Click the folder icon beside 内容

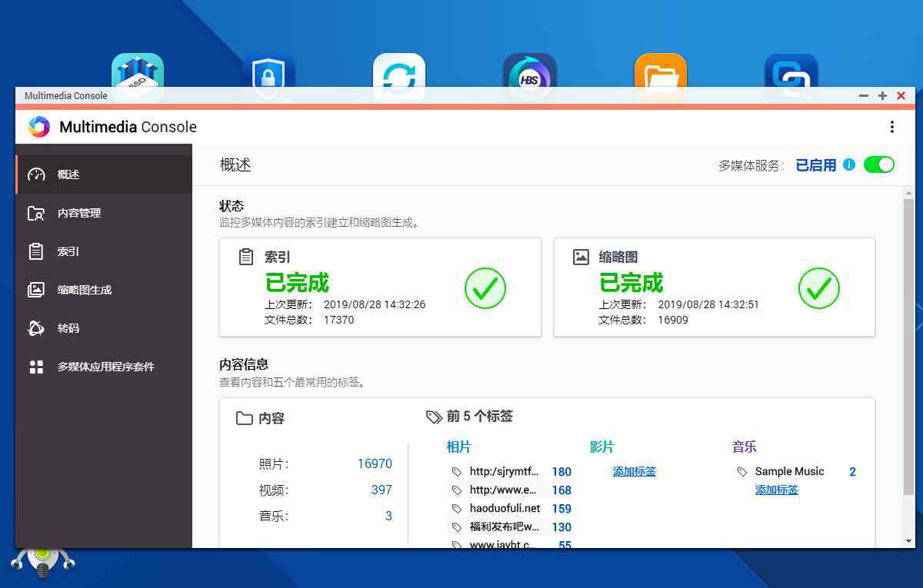(x=245, y=418)
